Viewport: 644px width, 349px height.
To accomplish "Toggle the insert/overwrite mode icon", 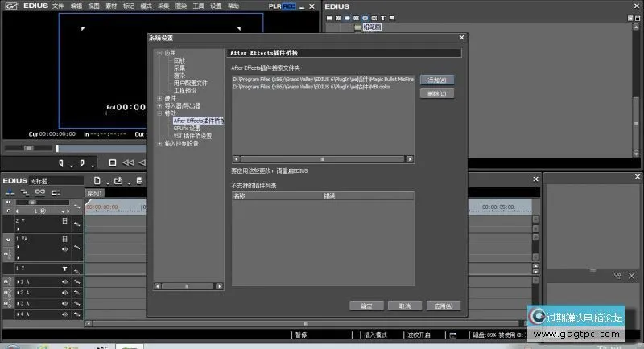I will tap(10, 192).
